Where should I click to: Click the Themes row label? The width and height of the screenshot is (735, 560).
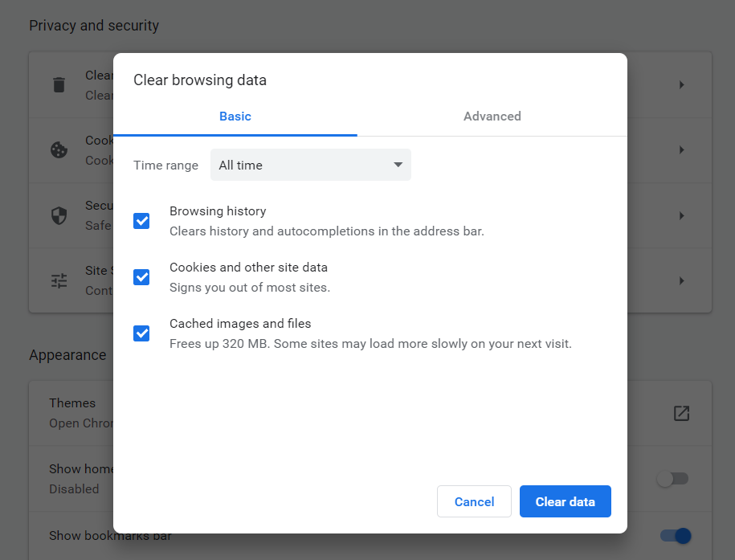click(x=72, y=403)
